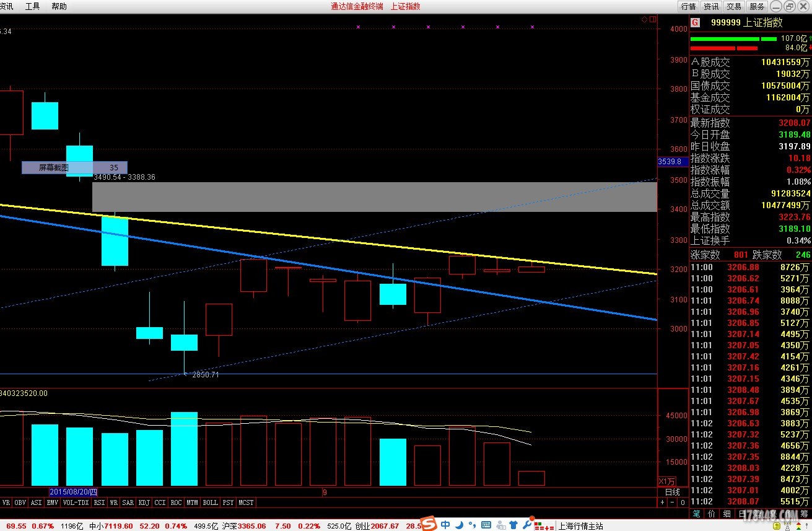Switch to the 筹 tab in side panel
The width and height of the screenshot is (812, 531).
pos(804,514)
